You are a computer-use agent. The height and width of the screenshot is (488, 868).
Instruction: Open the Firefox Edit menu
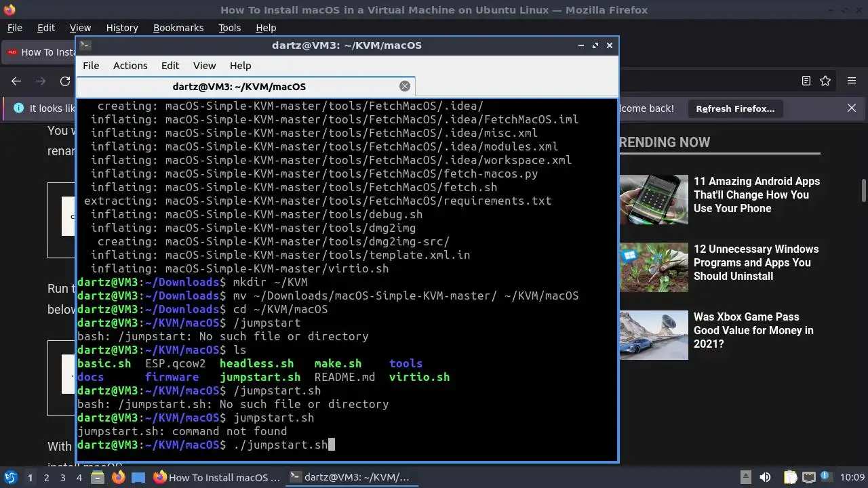click(46, 28)
